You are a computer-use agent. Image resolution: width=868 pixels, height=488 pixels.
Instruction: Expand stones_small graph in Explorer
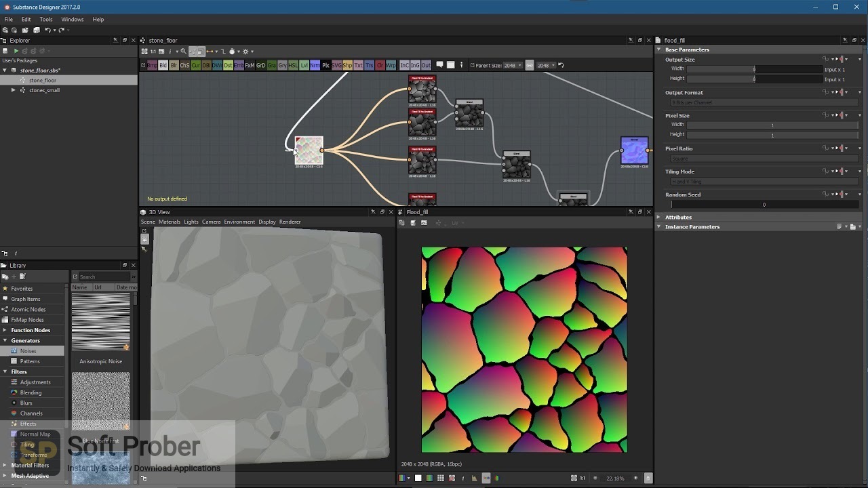coord(13,90)
